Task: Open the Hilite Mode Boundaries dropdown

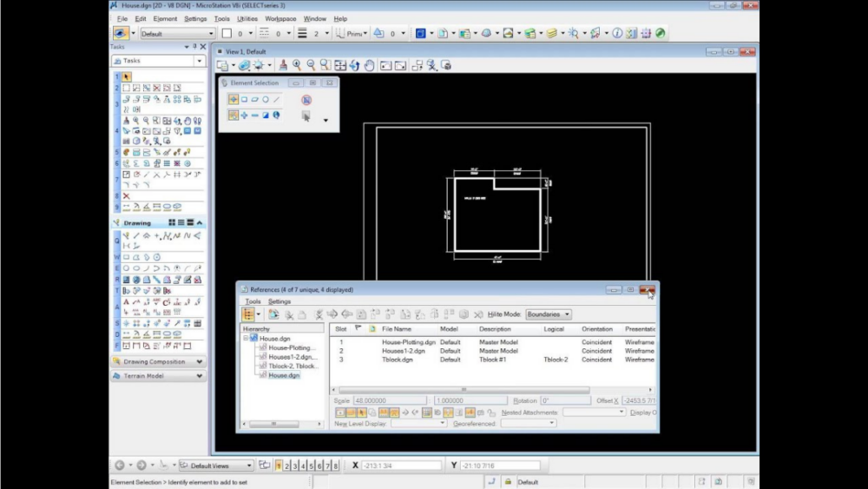Action: [548, 314]
